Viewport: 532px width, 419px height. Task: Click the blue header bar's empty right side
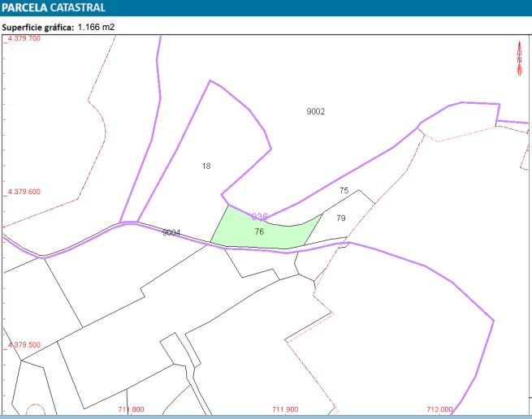click(365, 8)
